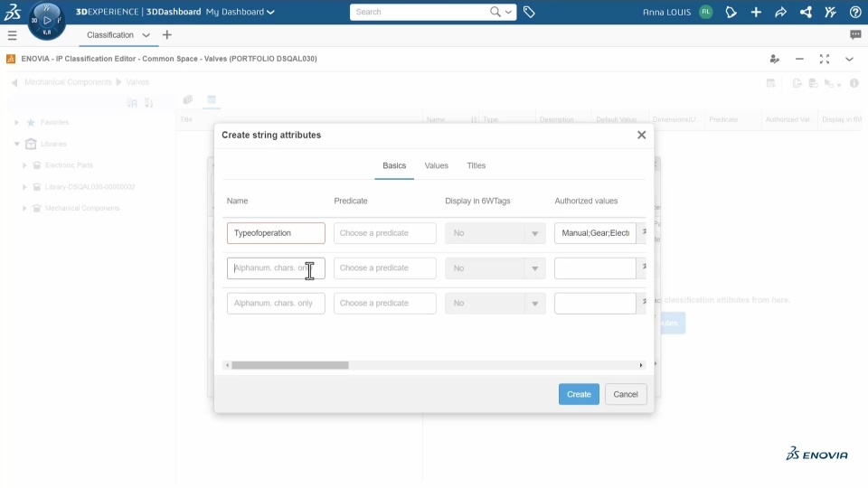Click the third row name field
This screenshot has width=868, height=488.
point(276,304)
